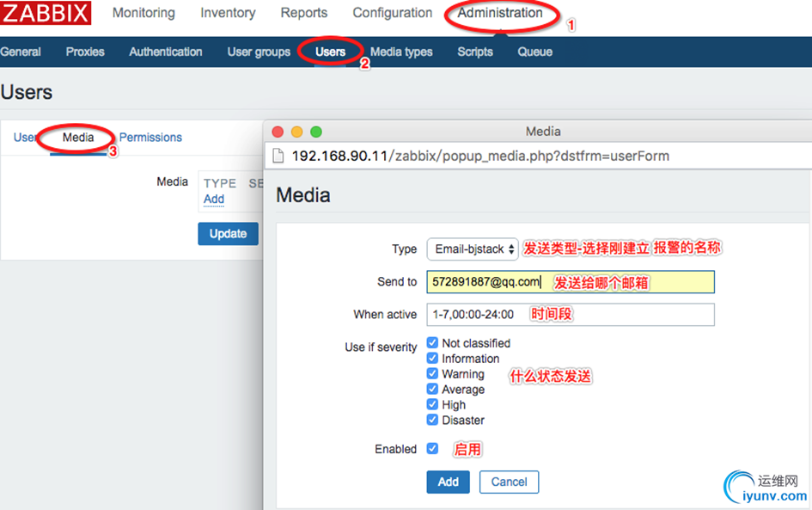Click the ZABBIX logo
The width and height of the screenshot is (812, 510).
point(46,13)
